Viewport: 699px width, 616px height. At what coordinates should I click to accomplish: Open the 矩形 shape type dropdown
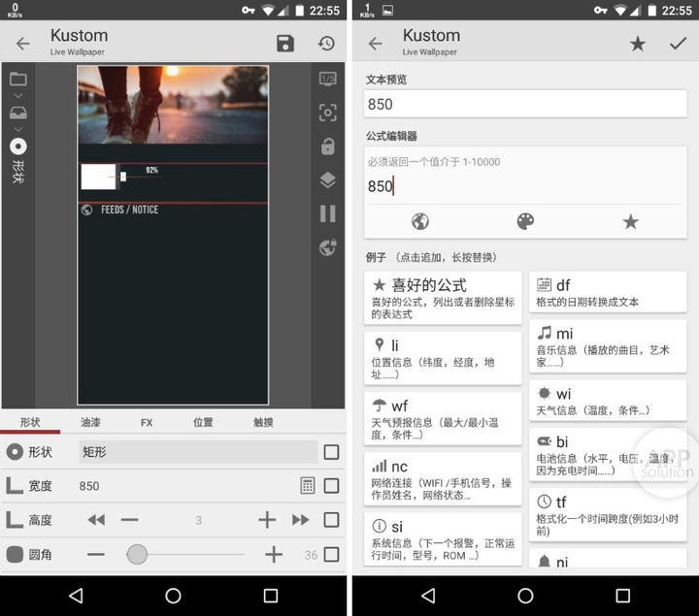tap(198, 452)
